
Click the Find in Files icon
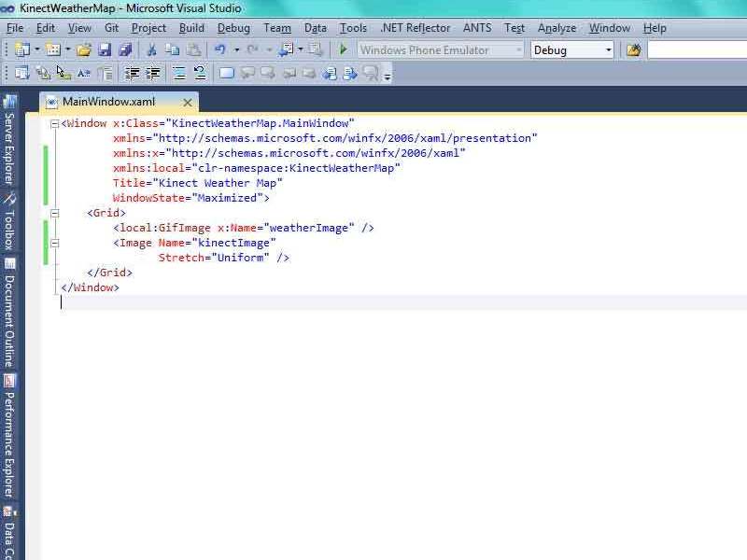(634, 49)
